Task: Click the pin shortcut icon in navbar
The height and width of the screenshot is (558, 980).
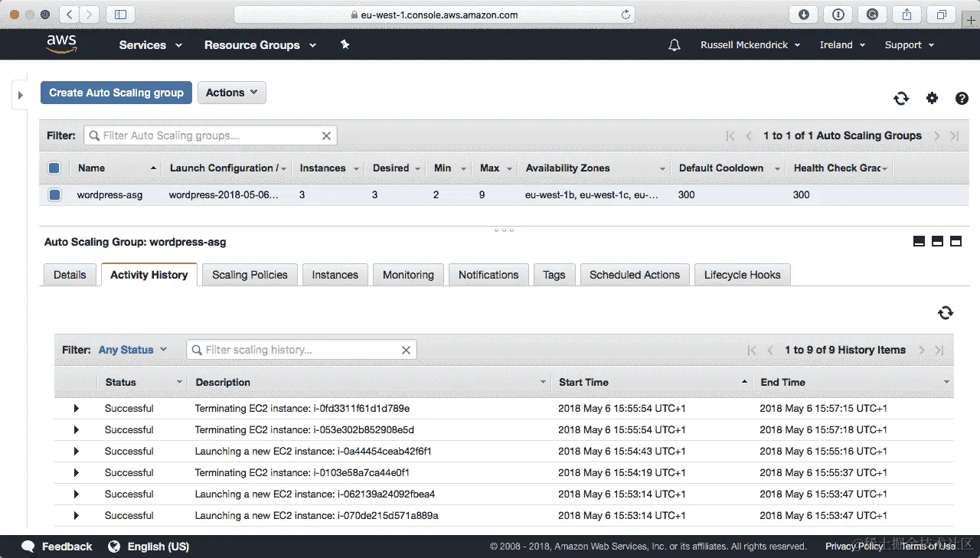Action: pyautogui.click(x=345, y=45)
